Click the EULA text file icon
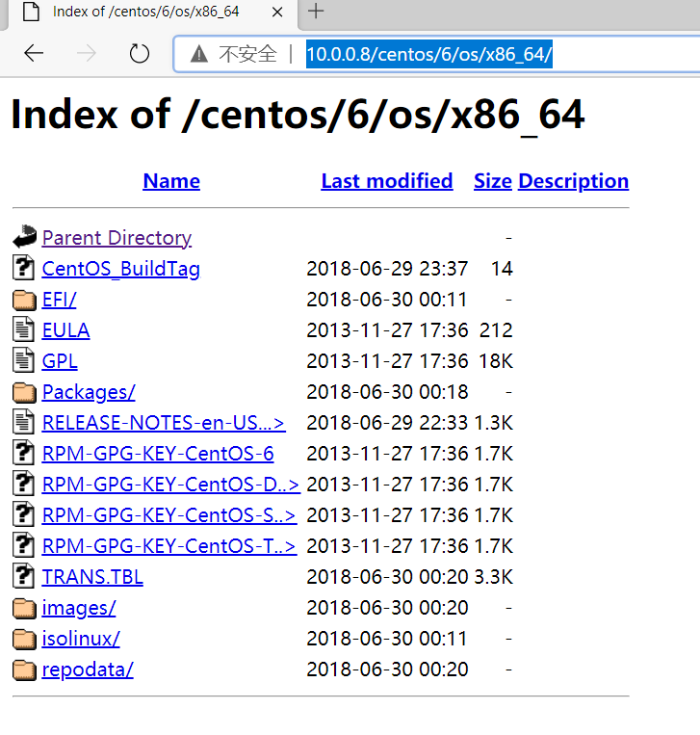The image size is (700, 735). click(24, 329)
